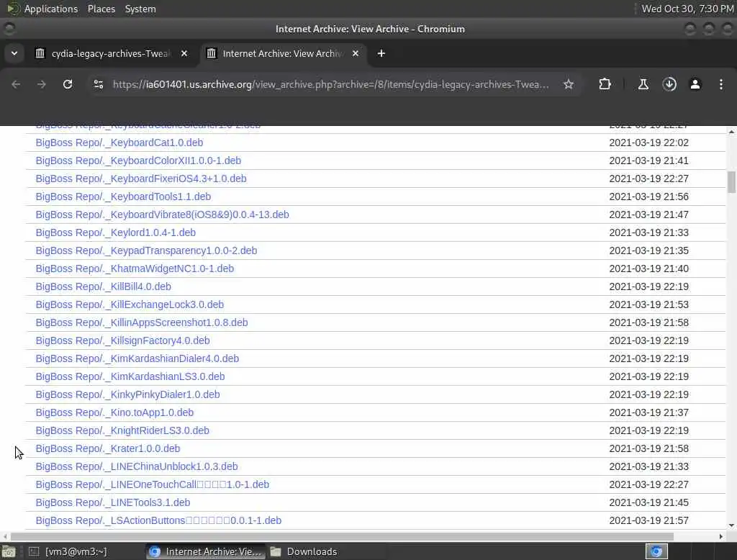Select Internet Archive taskbar entry

[x=206, y=551]
